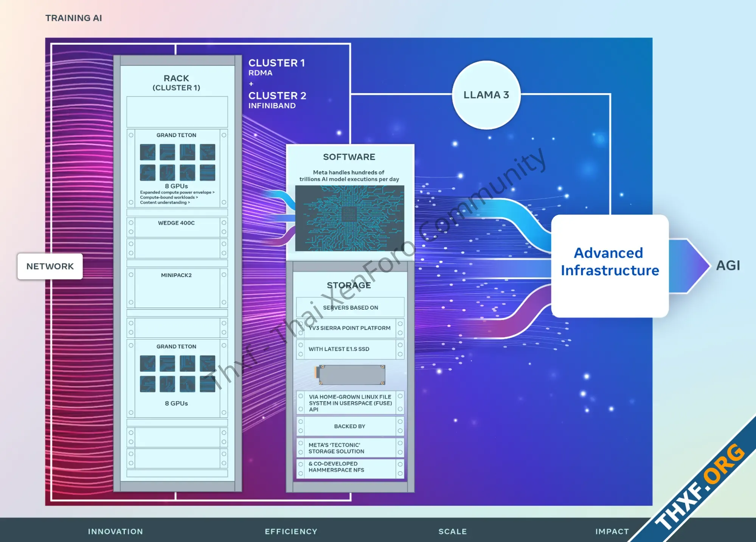Click the INFINIBAND label

coord(272,106)
